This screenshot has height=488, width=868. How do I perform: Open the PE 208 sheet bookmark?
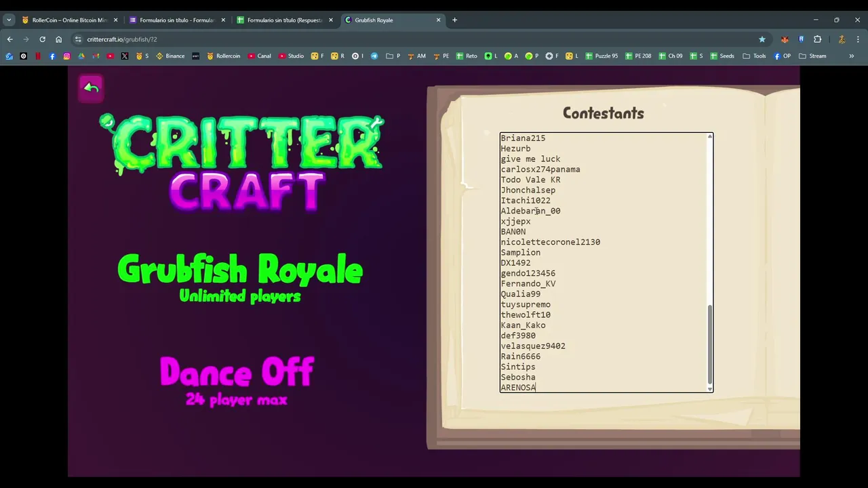point(638,56)
